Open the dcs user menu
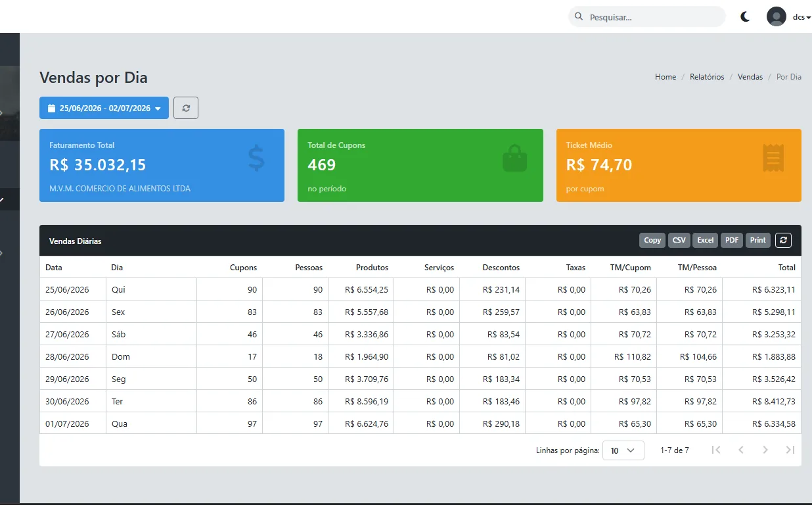The image size is (812, 505). pos(801,17)
